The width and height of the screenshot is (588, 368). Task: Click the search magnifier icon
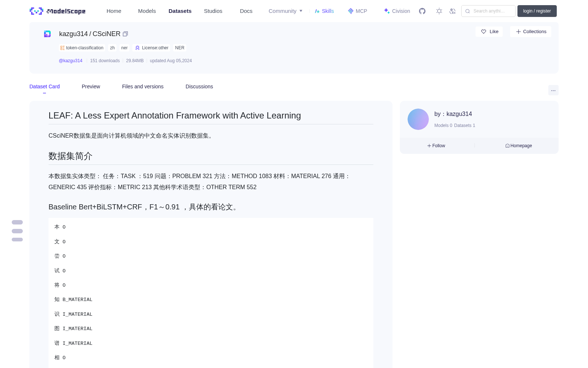pos(467,11)
